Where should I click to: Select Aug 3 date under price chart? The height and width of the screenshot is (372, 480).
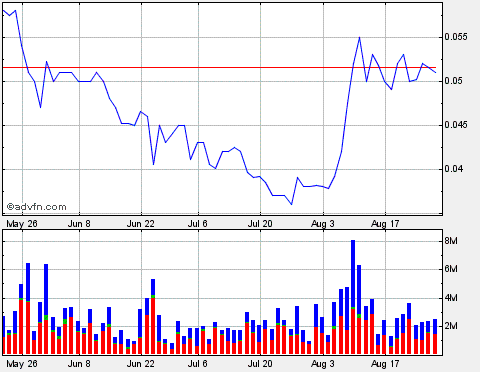322,224
